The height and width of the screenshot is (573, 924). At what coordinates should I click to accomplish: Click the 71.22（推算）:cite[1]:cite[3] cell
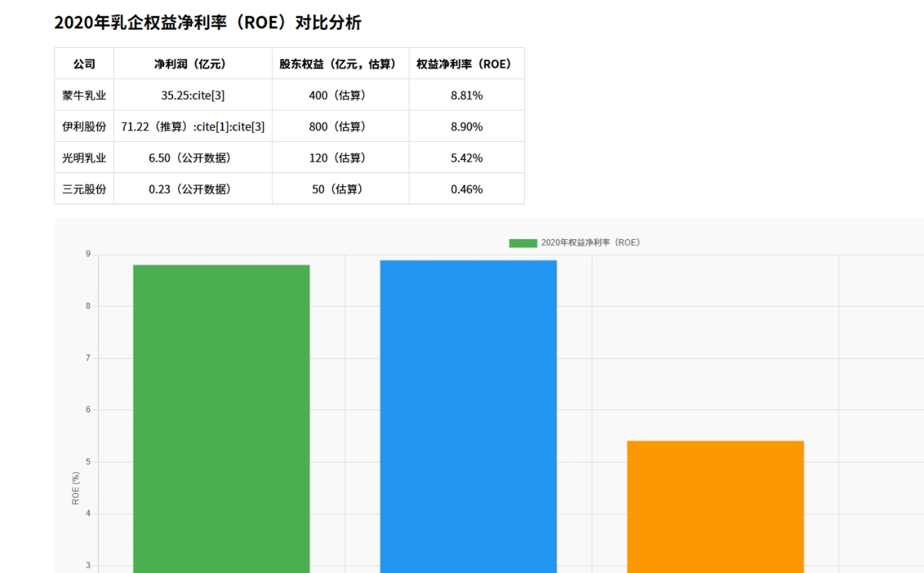coord(193,127)
